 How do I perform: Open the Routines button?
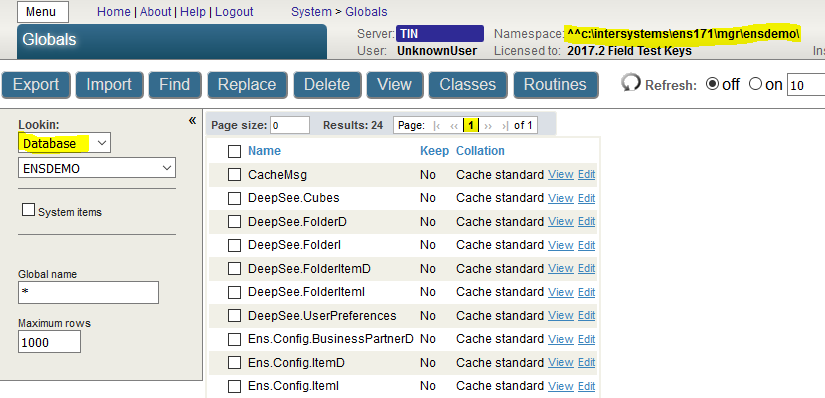(556, 85)
